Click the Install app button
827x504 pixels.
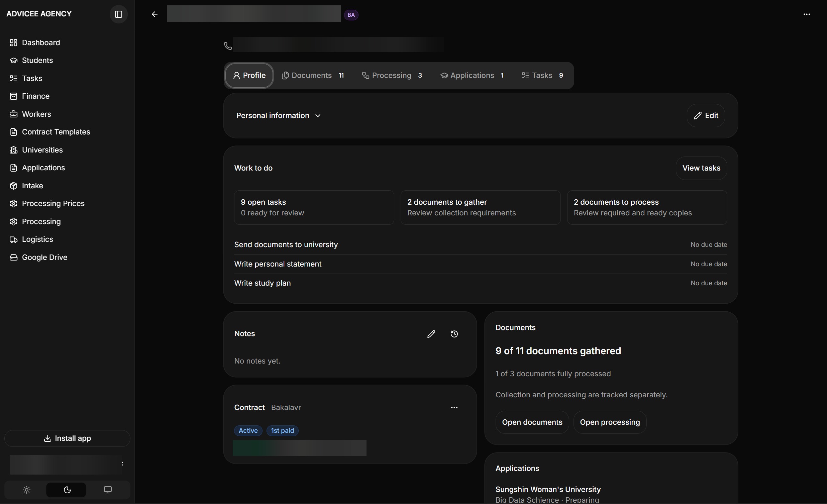[67, 438]
